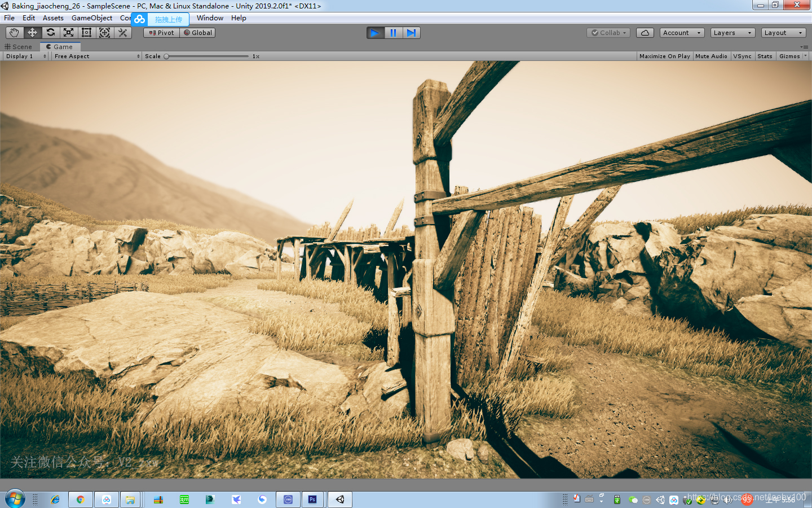Click the Baidu cloud upload widget
The height and width of the screenshot is (508, 812).
pyautogui.click(x=160, y=19)
